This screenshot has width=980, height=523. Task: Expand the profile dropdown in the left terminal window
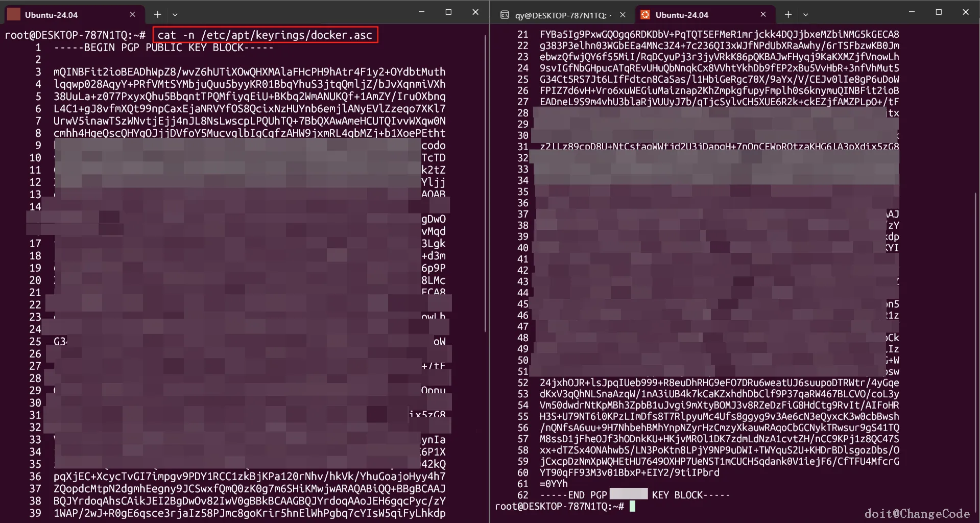(x=175, y=15)
